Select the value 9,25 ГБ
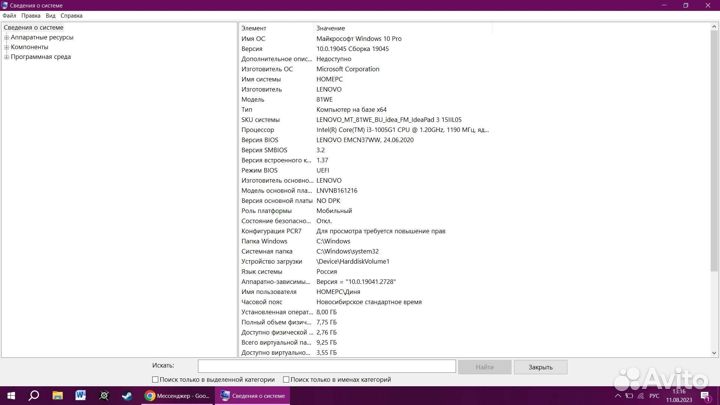The height and width of the screenshot is (405, 720). (x=326, y=343)
